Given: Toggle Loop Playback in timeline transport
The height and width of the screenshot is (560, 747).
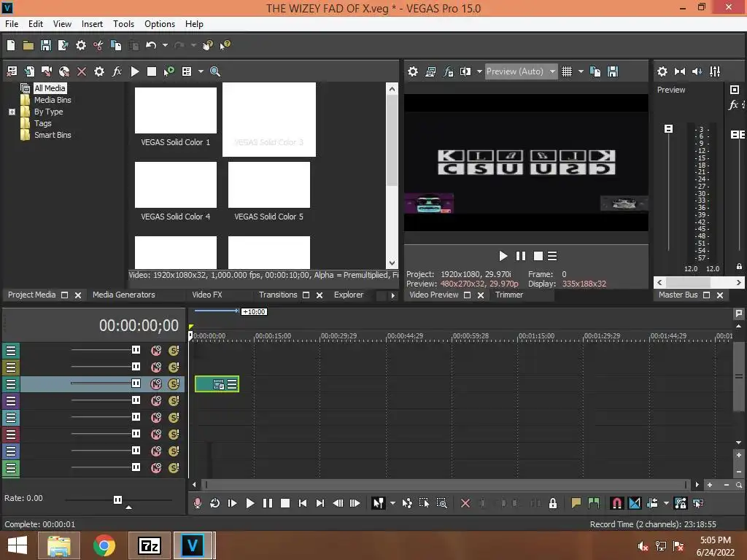Looking at the screenshot, I should coord(215,503).
